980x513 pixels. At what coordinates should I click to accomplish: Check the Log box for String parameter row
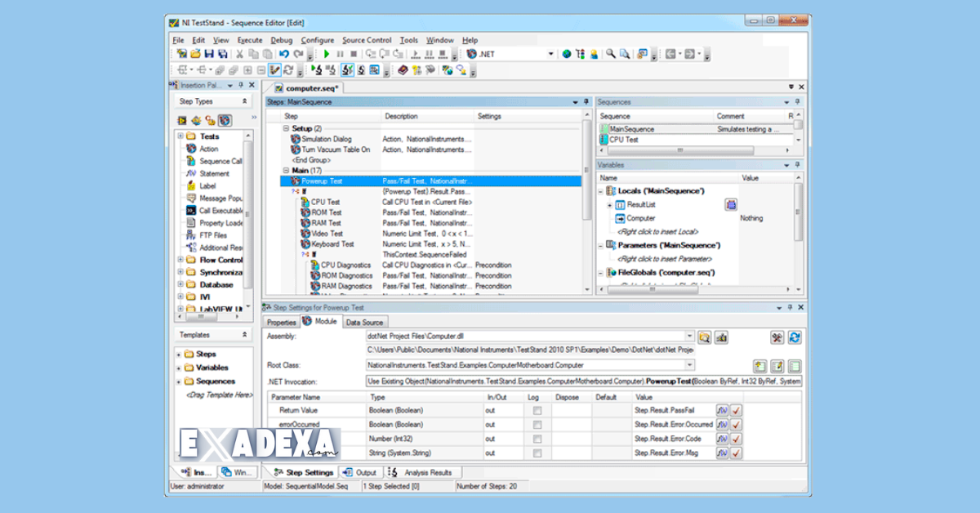pos(537,453)
